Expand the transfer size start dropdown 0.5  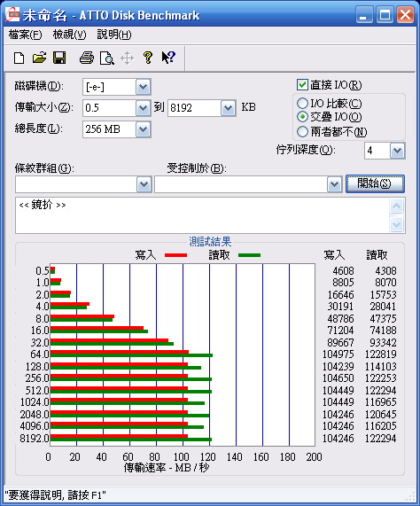144,108
